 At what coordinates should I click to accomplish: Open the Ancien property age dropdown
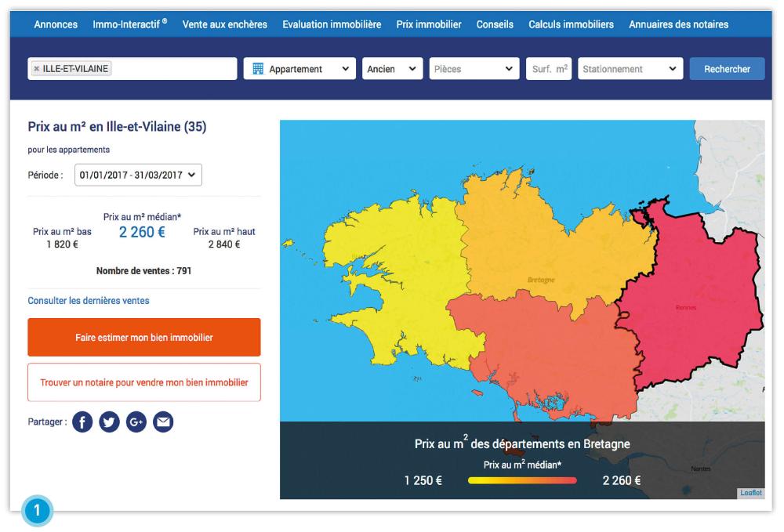click(x=392, y=69)
